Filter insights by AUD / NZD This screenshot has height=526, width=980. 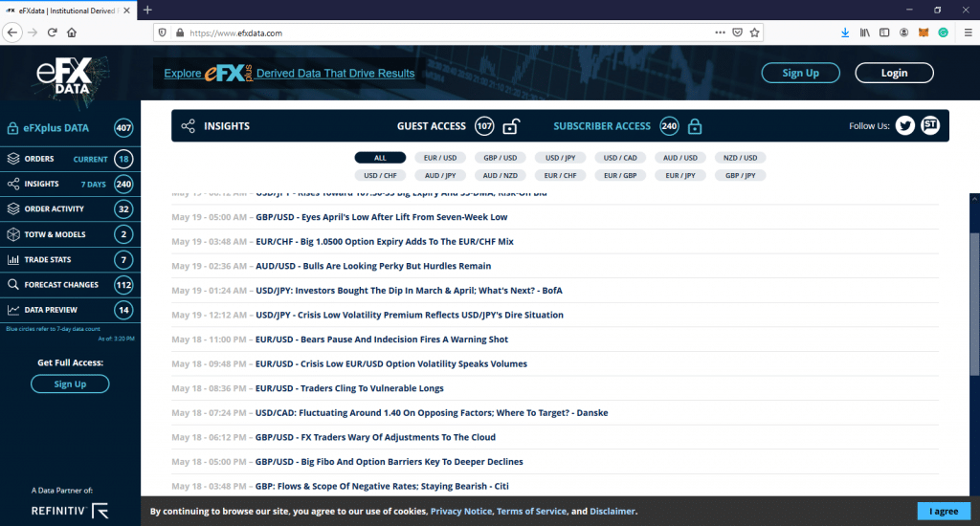point(500,176)
